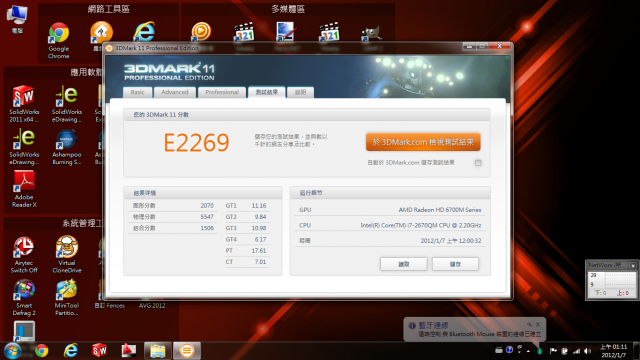Open Internet Explorer desktop shortcut
The image size is (640, 360).
click(x=144, y=32)
